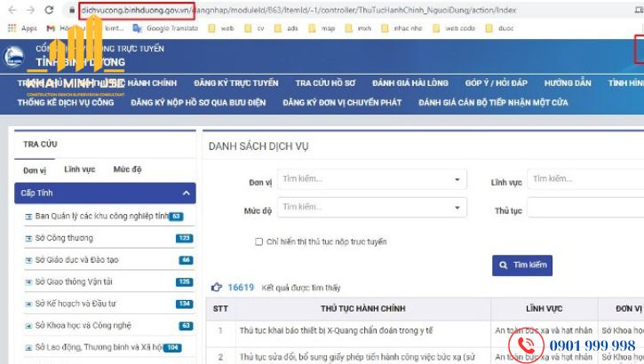The height and width of the screenshot is (364, 644).
Task: Select Sở Giáo dục và Đào tạo
Action: [x=76, y=260]
